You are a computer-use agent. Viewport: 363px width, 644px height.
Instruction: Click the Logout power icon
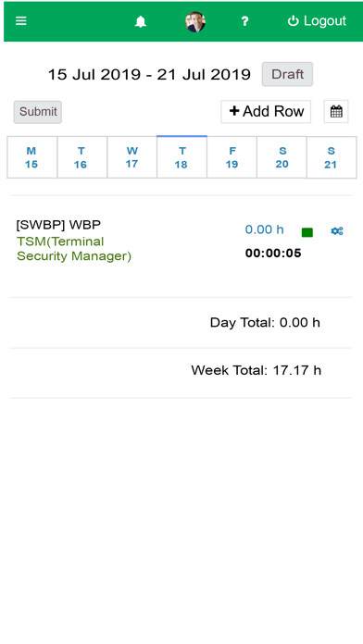coord(293,21)
